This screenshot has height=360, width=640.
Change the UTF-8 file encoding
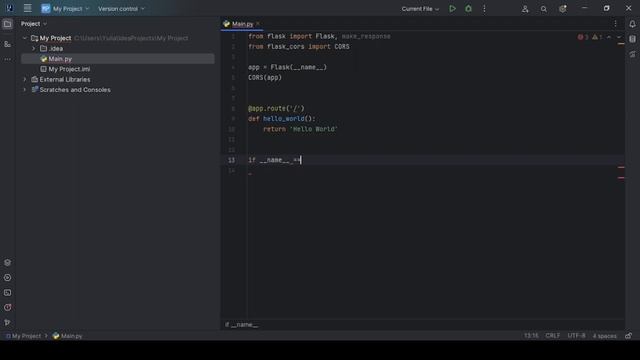576,336
